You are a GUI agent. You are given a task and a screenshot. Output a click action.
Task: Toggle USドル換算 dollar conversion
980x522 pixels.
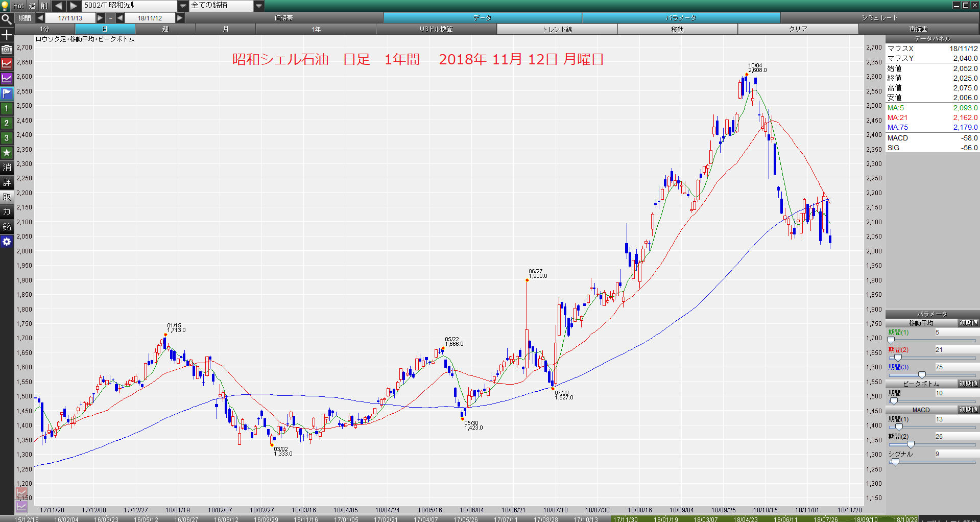point(437,29)
